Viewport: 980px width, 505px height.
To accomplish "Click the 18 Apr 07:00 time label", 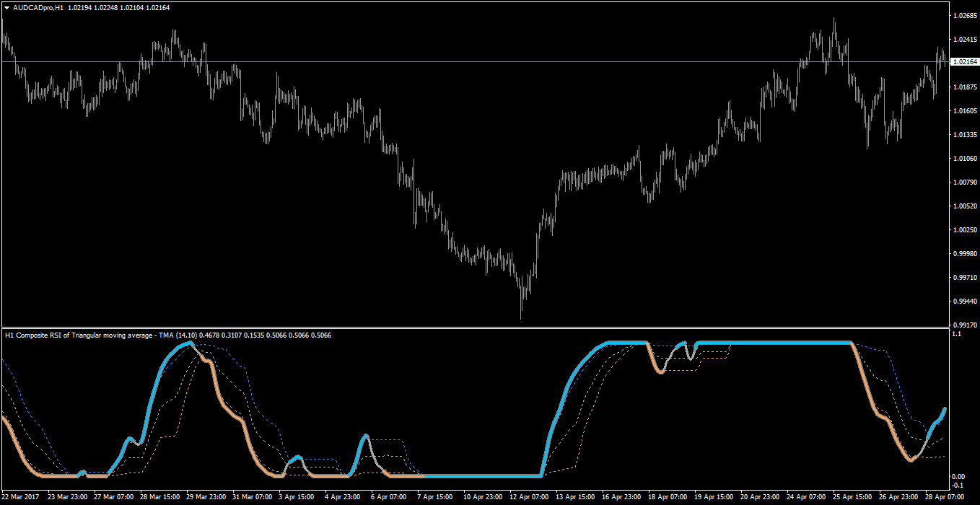I will (x=667, y=497).
